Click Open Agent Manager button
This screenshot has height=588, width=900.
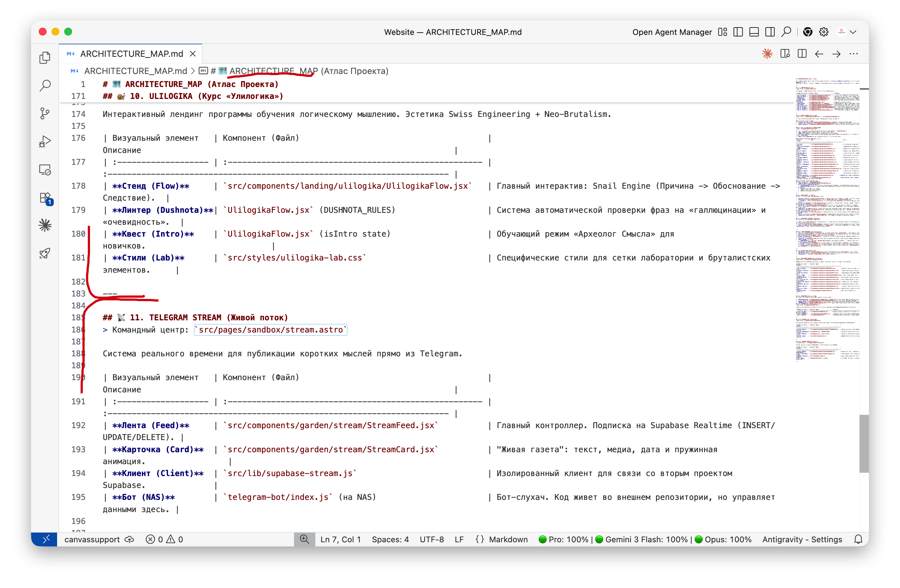[672, 32]
